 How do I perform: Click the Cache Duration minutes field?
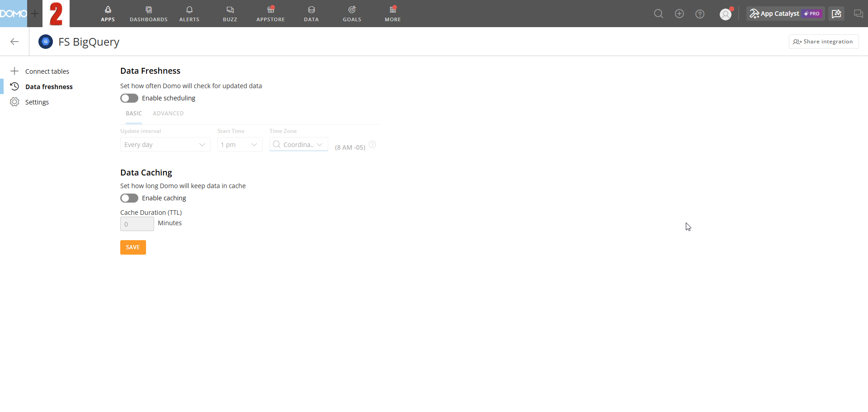(x=137, y=224)
